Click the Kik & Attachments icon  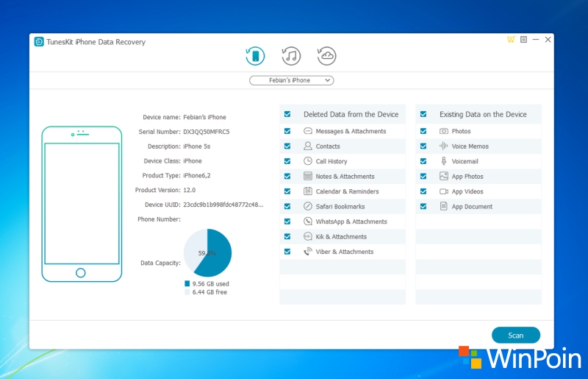pyautogui.click(x=308, y=236)
